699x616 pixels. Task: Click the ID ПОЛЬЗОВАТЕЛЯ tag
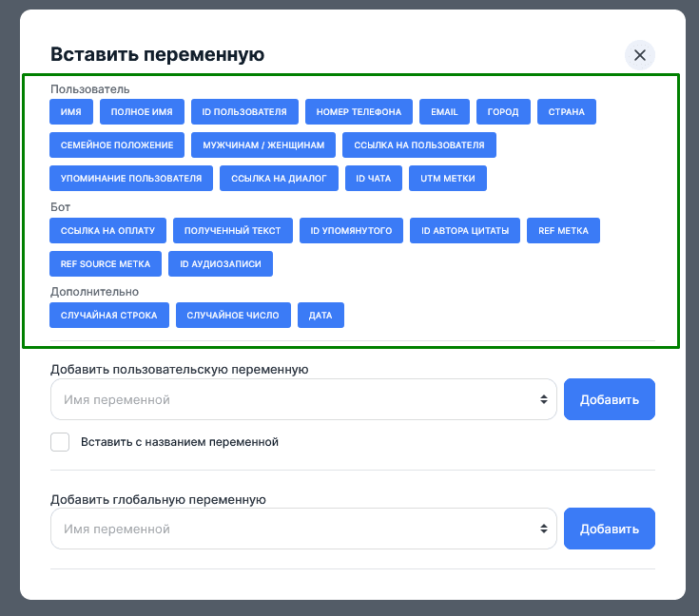(244, 112)
